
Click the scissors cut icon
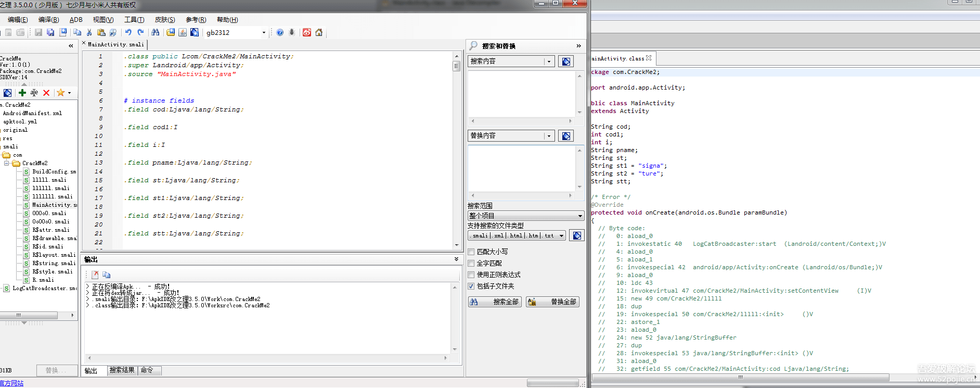pyautogui.click(x=89, y=32)
